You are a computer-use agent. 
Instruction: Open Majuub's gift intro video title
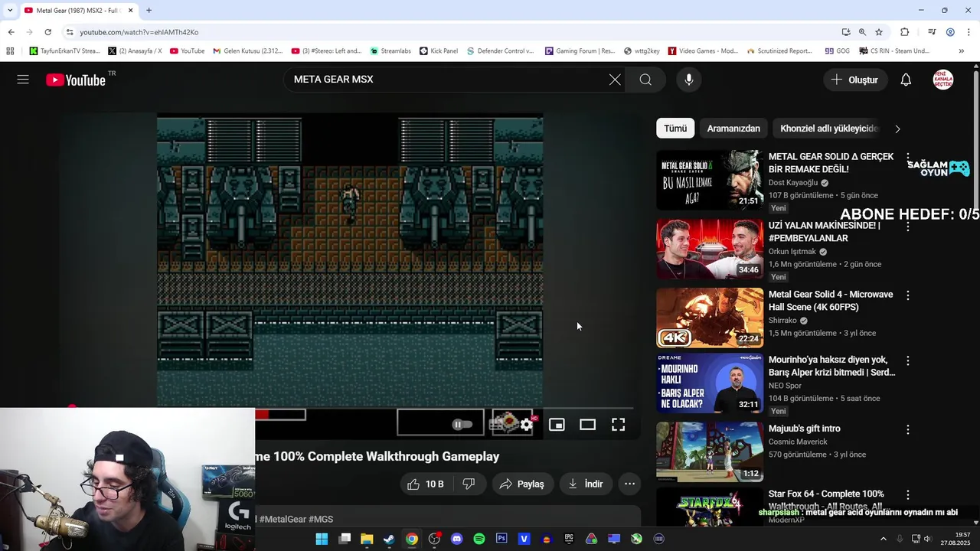[x=804, y=429]
